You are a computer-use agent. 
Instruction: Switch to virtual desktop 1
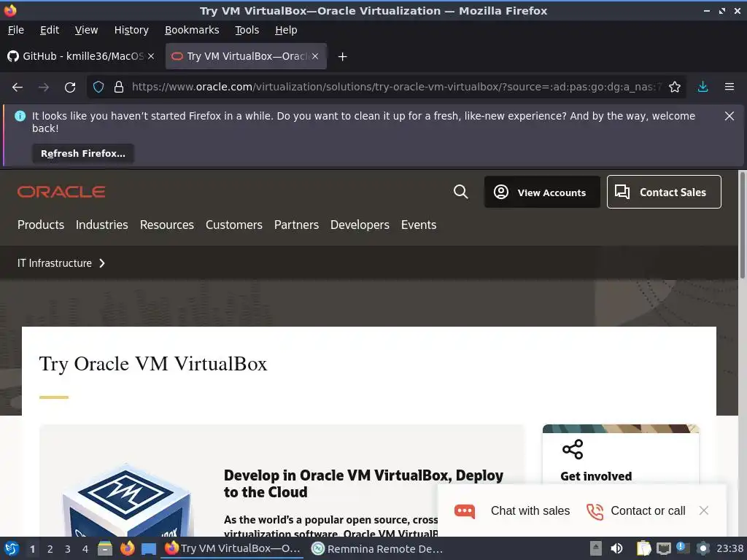coord(32,549)
